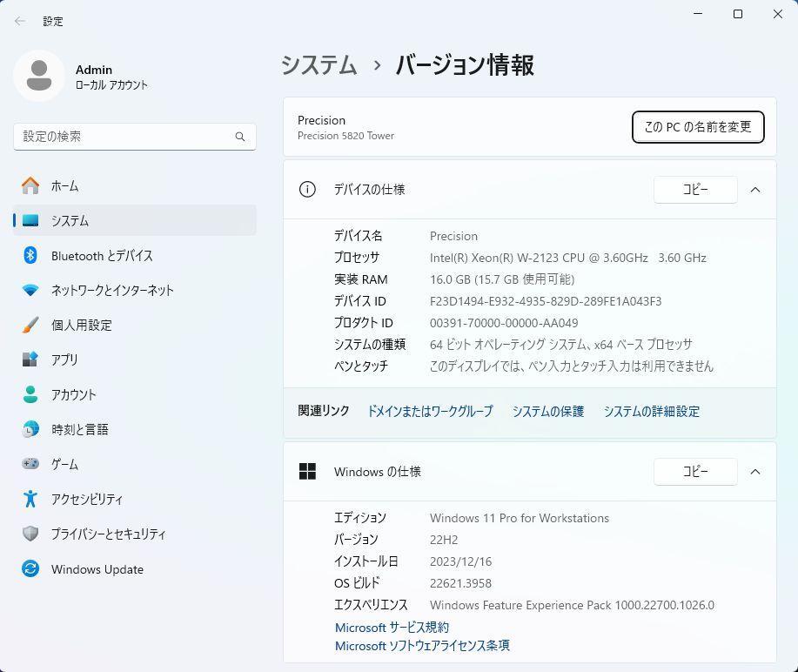Click the device ID value F23D1494-E932
This screenshot has width=798, height=672.
[x=546, y=301]
